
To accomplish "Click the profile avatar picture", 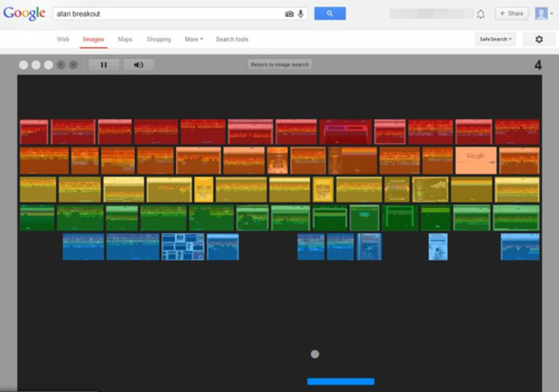I will [541, 13].
